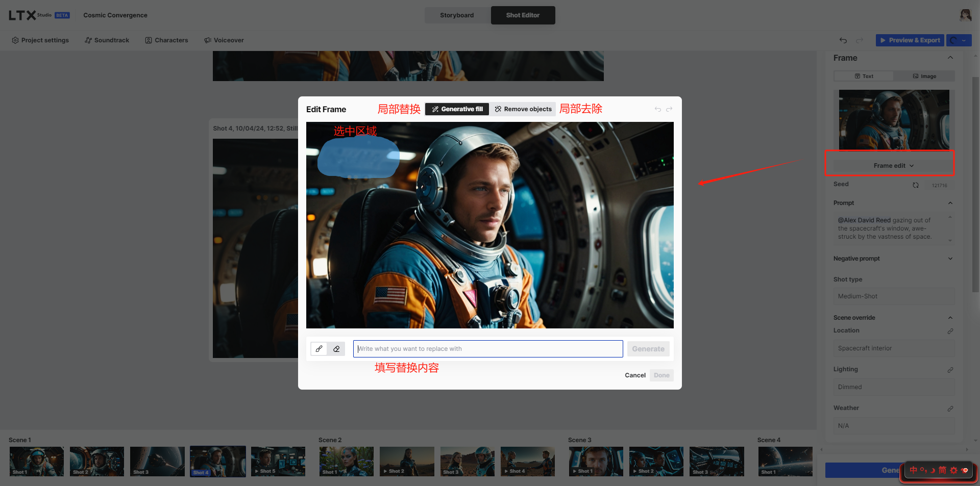Select Scene 1 Shot 2 thumbnail
This screenshot has width=980, height=486.
pyautogui.click(x=97, y=462)
